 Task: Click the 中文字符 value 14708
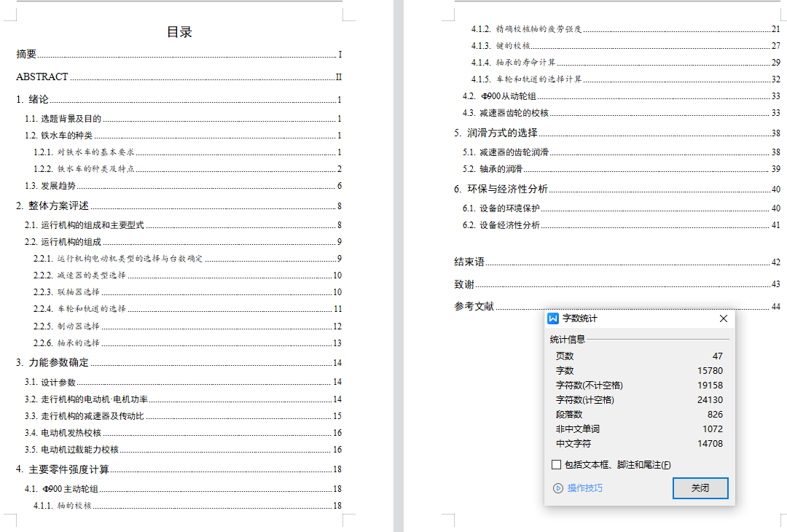[710, 444]
